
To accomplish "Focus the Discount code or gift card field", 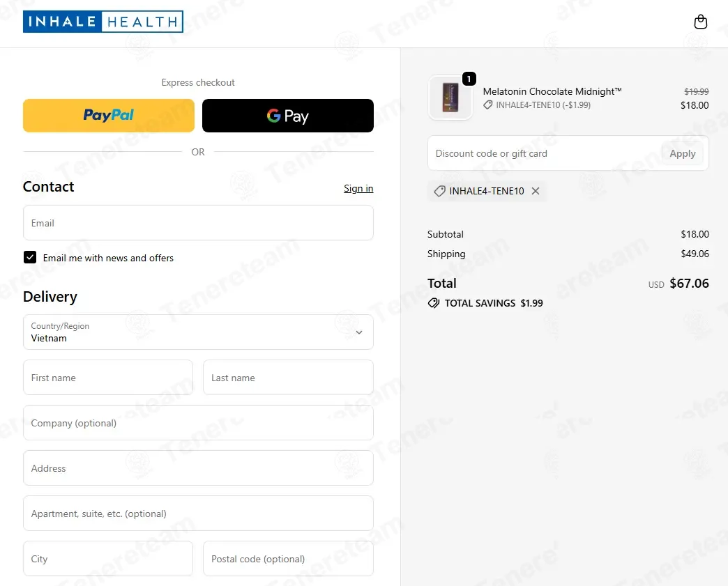I will coord(543,153).
